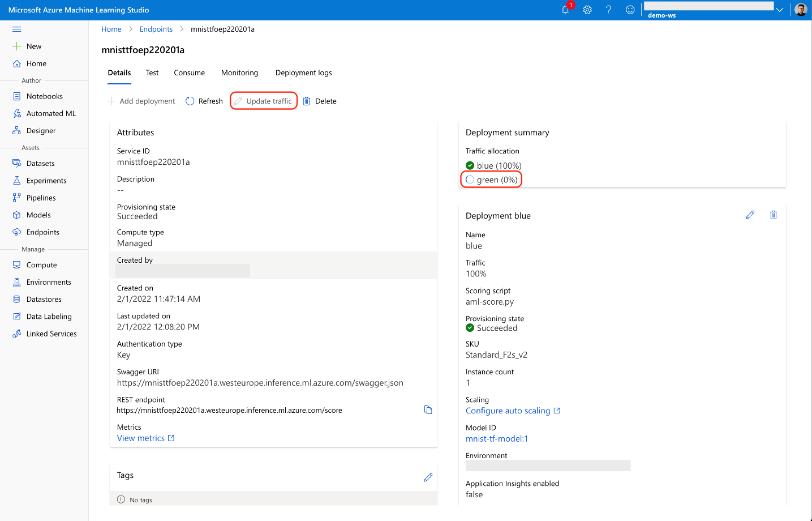Viewport: 812px width, 521px height.
Task: Open Models cube icon in sidebar
Action: click(x=17, y=215)
